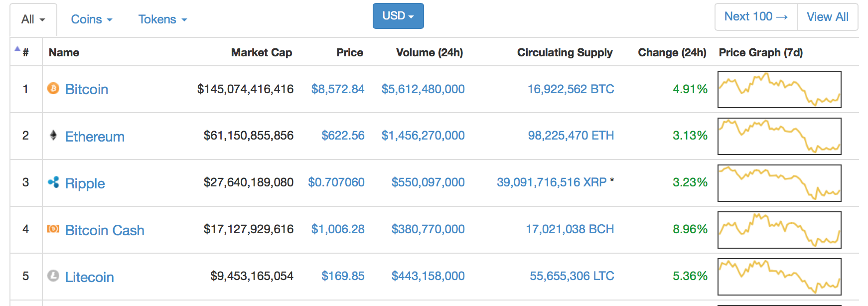Open Bitcoin 7-day price graph

[779, 89]
